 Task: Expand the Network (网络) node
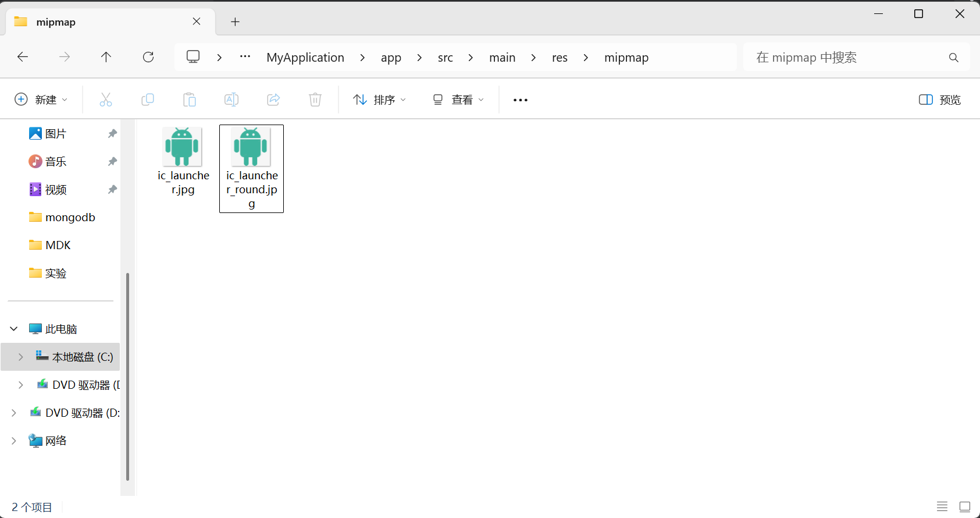coord(14,441)
